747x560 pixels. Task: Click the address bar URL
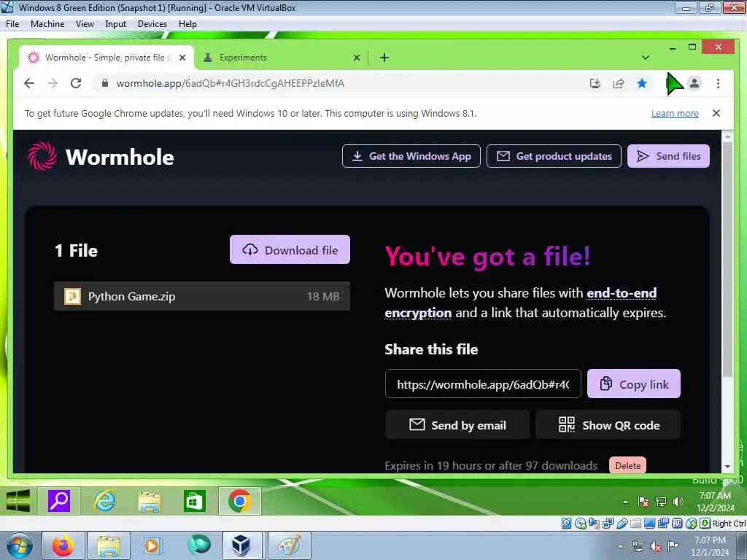pyautogui.click(x=231, y=83)
